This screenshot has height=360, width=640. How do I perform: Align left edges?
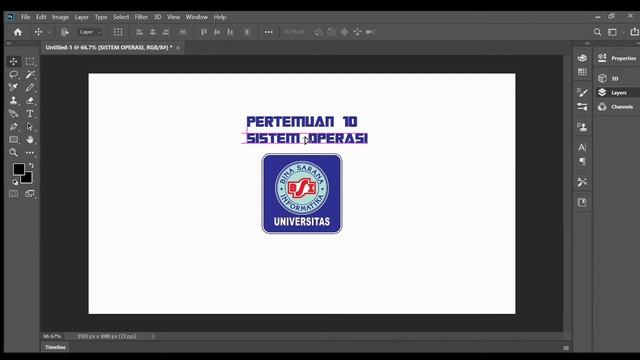[x=139, y=32]
